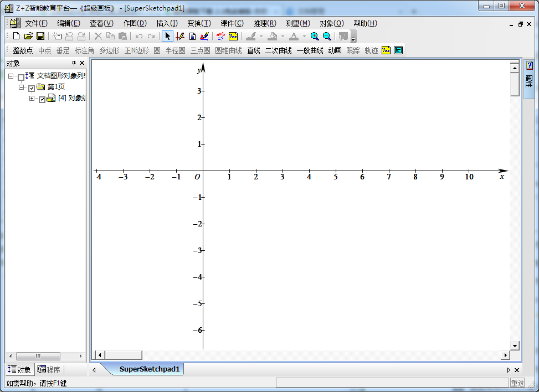Click the Cut scissors icon
Viewport: 539px width, 392px height.
[x=98, y=36]
